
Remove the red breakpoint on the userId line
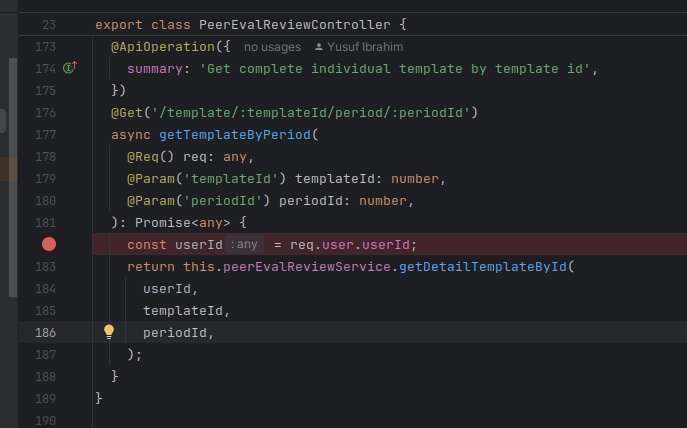[x=49, y=244]
